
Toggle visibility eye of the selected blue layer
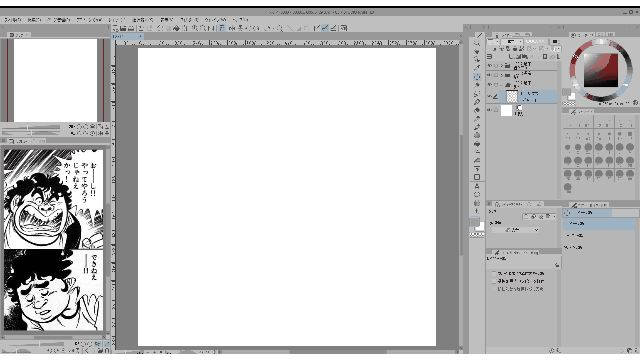[x=489, y=96]
